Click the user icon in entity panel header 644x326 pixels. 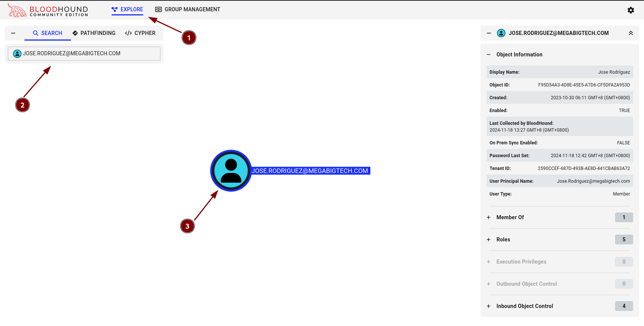[x=501, y=33]
